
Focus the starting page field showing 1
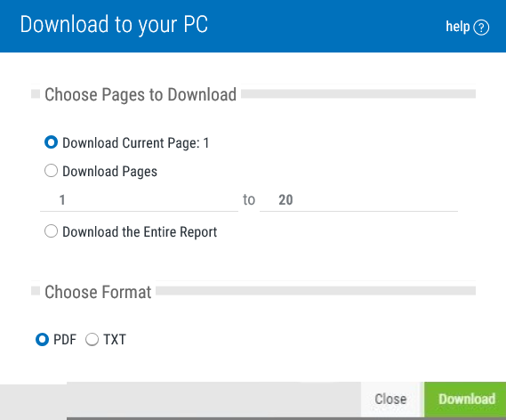pyautogui.click(x=139, y=200)
